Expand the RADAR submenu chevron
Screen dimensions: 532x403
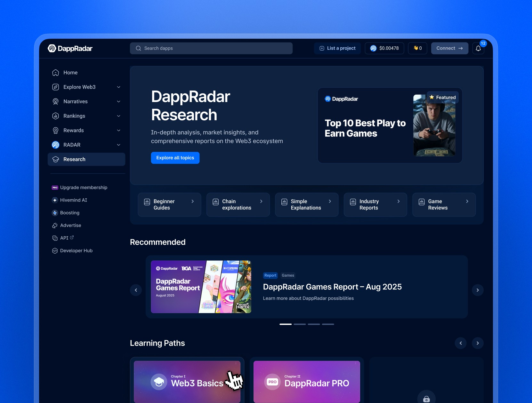(119, 145)
